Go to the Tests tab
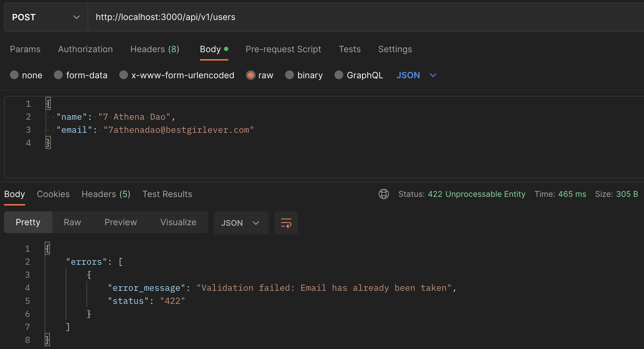The height and width of the screenshot is (349, 644). (x=350, y=49)
